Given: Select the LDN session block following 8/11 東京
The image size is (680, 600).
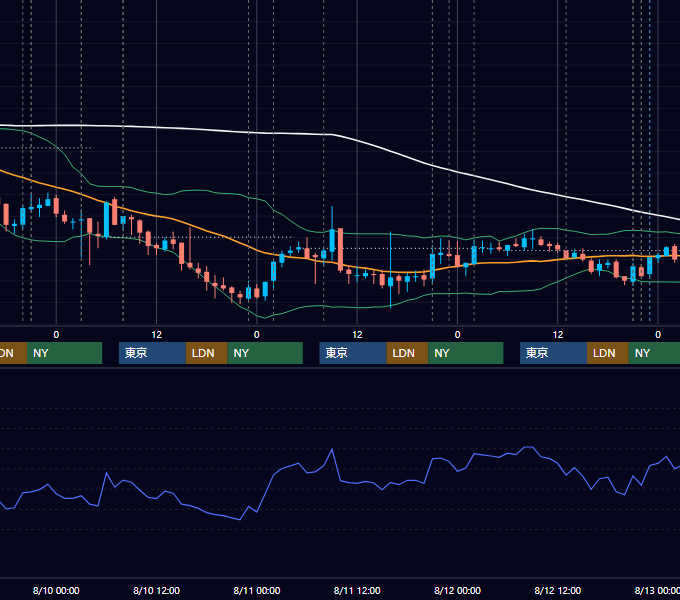Looking at the screenshot, I should tap(407, 353).
